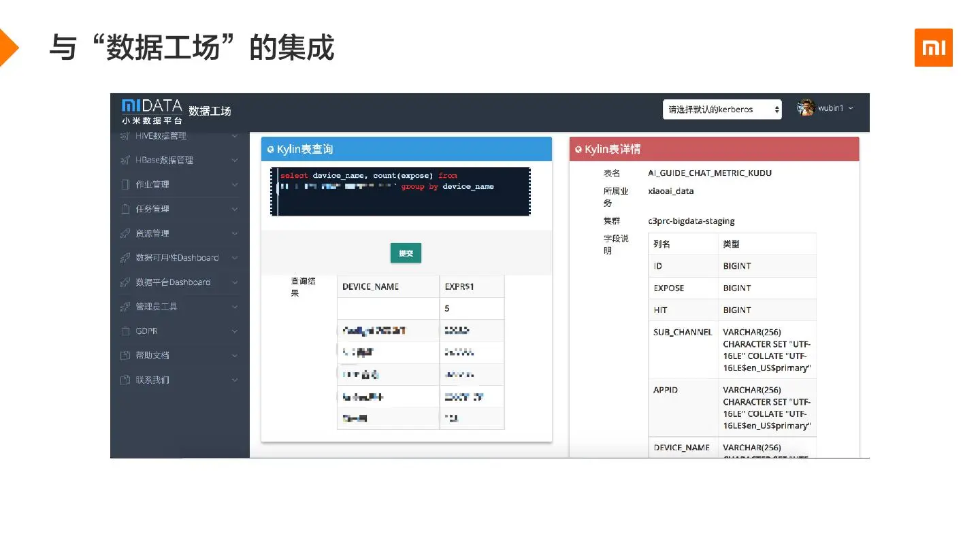Click the rocket icon beside 资源管理
The height and width of the screenshot is (551, 980).
coord(125,233)
